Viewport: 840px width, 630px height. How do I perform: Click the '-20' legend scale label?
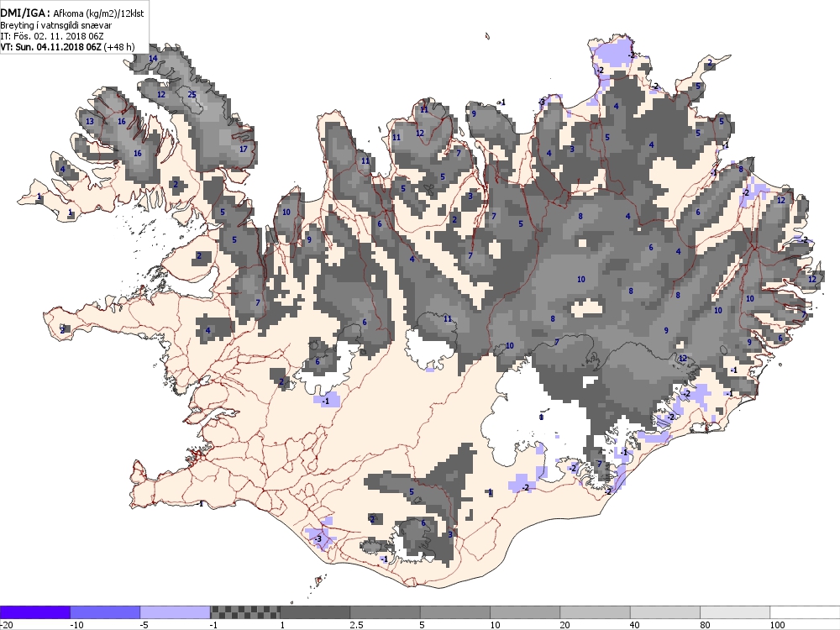[x=7, y=625]
